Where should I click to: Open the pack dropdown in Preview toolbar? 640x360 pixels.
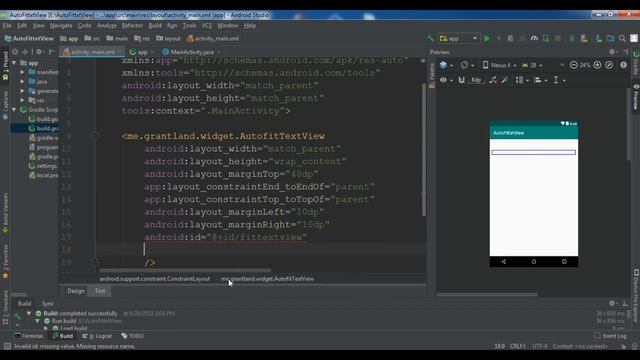coord(522,80)
